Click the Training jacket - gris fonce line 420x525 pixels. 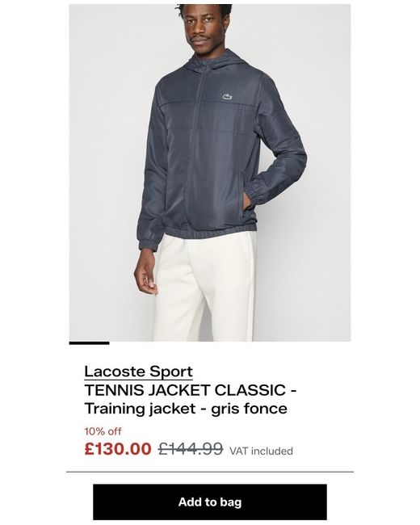pos(186,409)
